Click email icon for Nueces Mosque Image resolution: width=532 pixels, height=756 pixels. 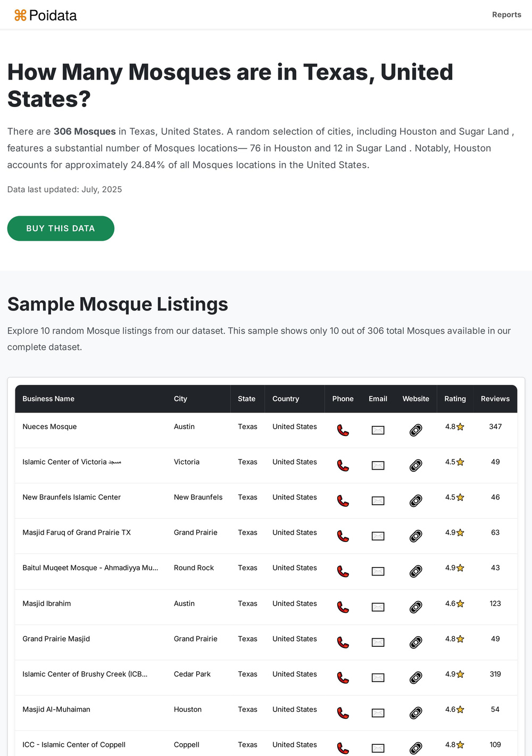(378, 430)
